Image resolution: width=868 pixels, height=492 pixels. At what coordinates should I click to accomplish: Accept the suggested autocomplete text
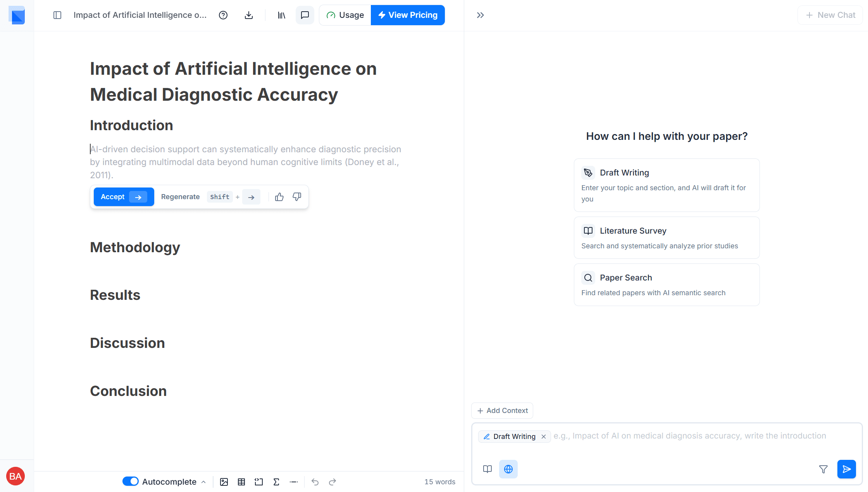(x=124, y=197)
